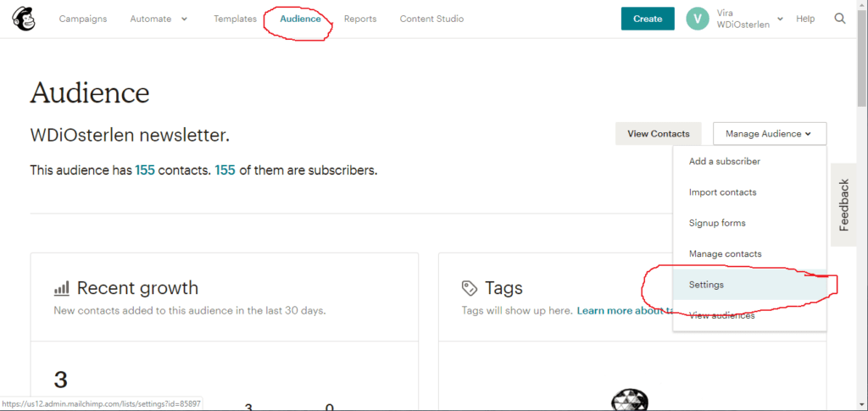The height and width of the screenshot is (411, 868).
Task: Select Import contacts from the menu
Action: click(722, 192)
